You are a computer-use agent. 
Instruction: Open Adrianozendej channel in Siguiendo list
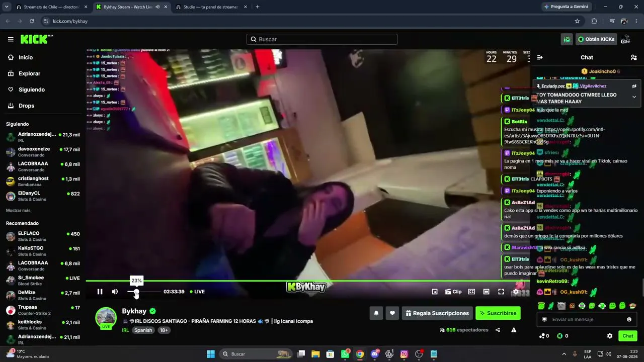(x=43, y=137)
